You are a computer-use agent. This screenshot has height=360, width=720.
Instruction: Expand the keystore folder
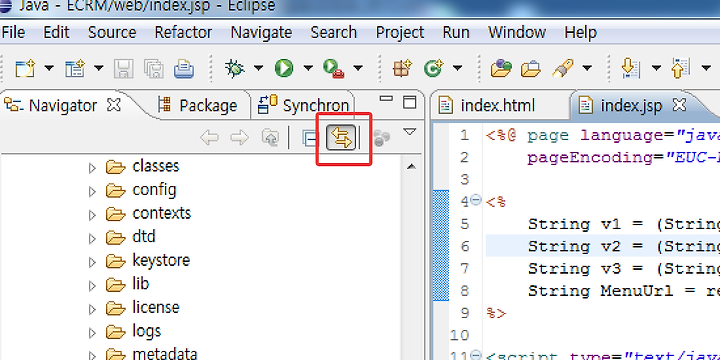coord(92,262)
